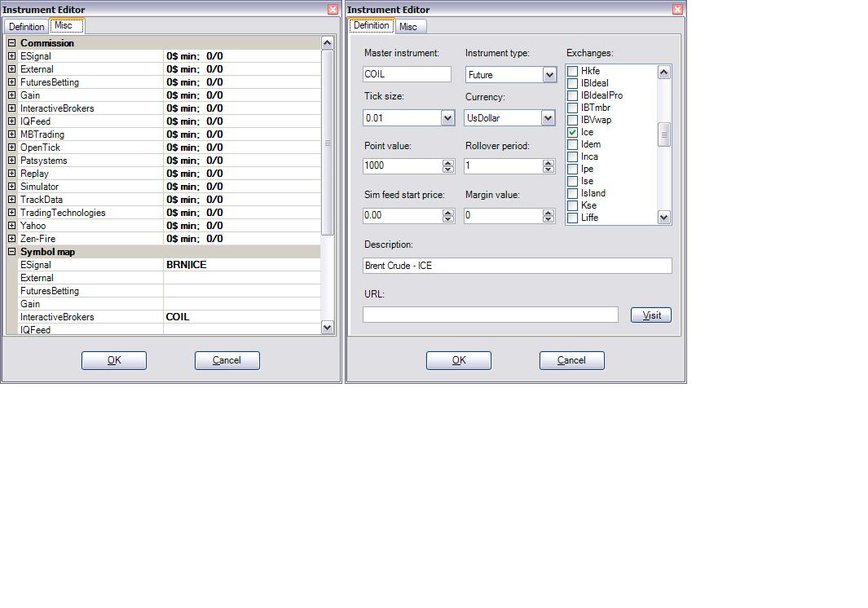The image size is (868, 608).
Task: Open the Instrument type dropdown
Action: click(549, 75)
